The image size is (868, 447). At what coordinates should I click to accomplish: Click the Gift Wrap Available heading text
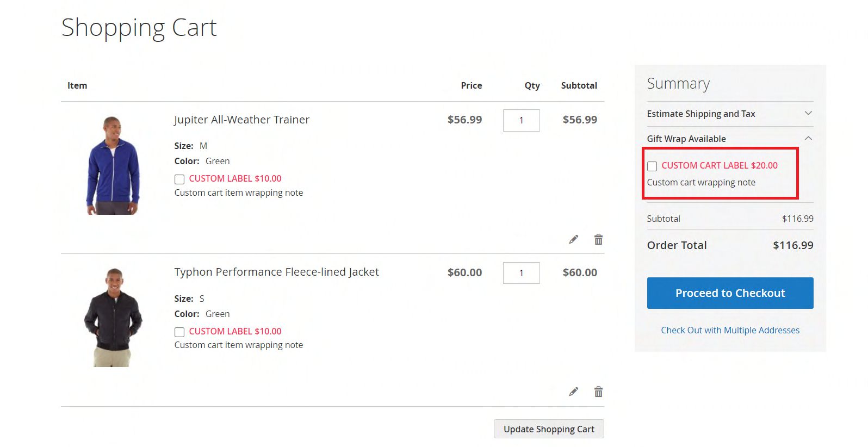[686, 139]
